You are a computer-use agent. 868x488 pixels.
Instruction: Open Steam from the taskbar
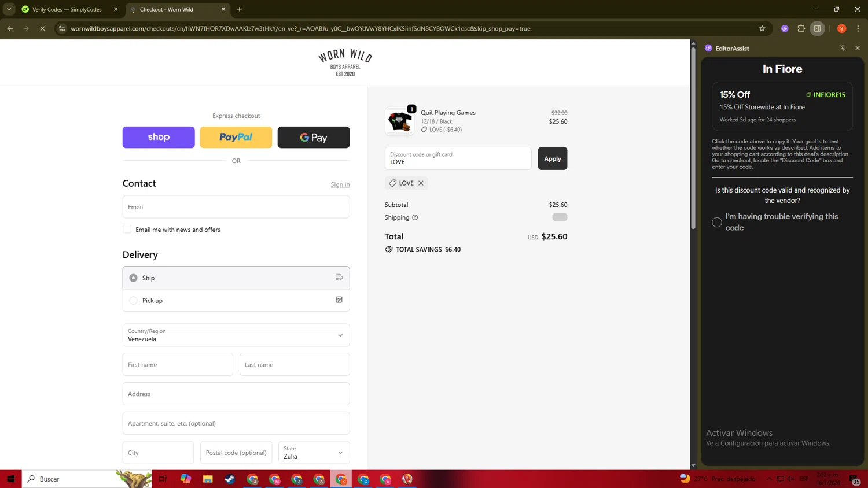pos(230,479)
